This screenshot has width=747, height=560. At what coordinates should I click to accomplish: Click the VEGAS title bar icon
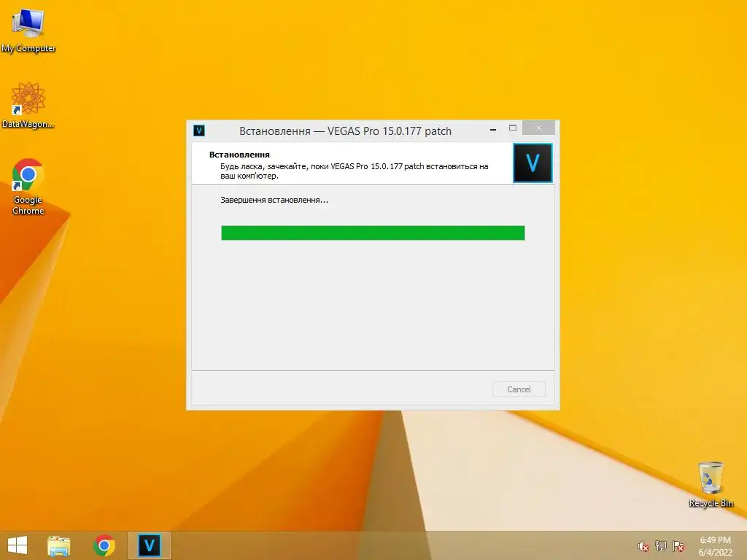(x=199, y=131)
